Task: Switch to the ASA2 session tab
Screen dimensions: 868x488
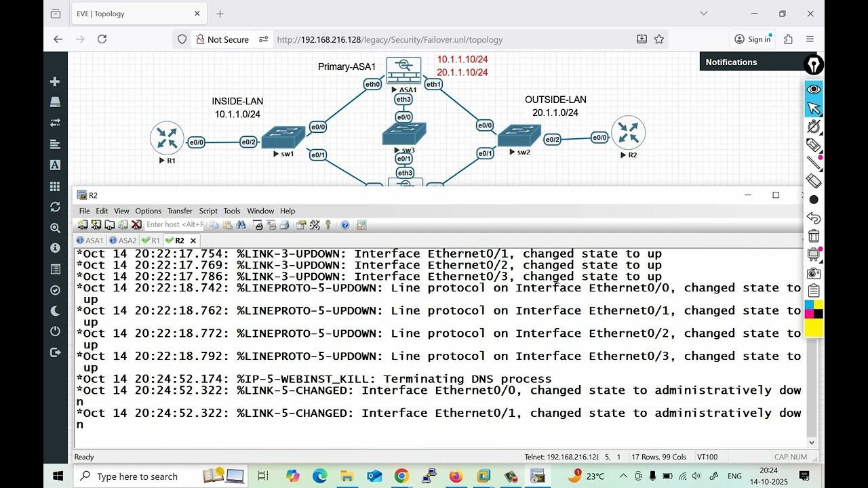Action: coord(123,241)
